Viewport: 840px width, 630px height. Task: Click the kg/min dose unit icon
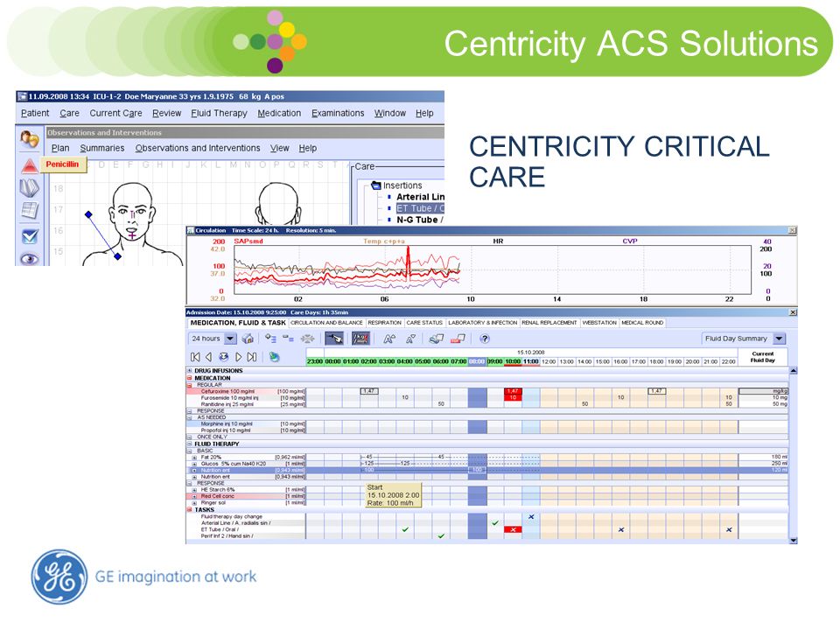[360, 339]
